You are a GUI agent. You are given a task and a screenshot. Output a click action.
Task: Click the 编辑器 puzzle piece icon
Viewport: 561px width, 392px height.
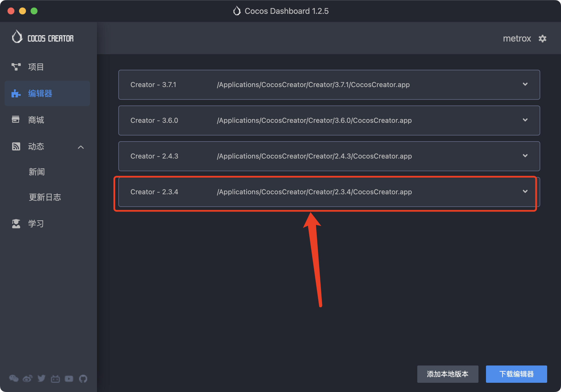click(16, 93)
